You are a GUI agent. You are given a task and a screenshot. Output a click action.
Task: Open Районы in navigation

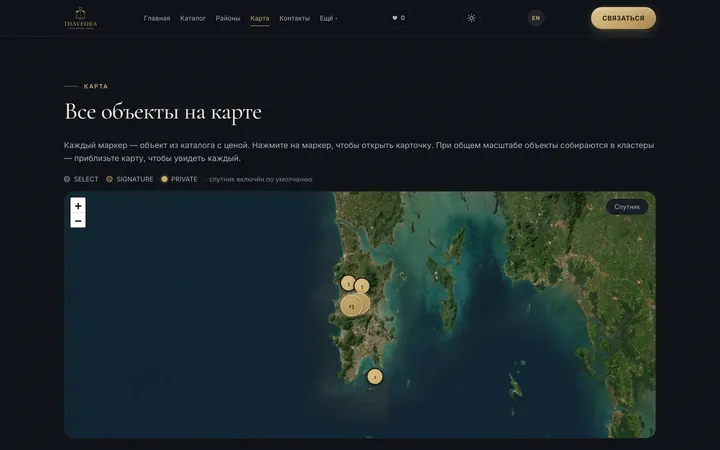point(228,18)
